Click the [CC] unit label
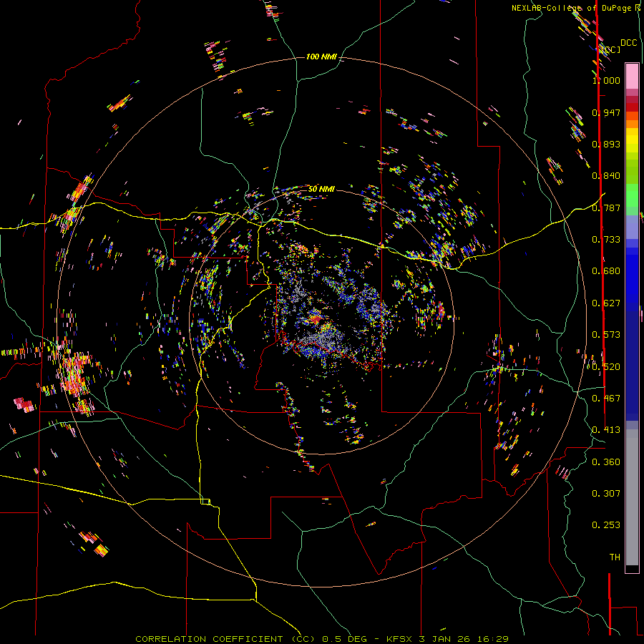 (x=611, y=49)
